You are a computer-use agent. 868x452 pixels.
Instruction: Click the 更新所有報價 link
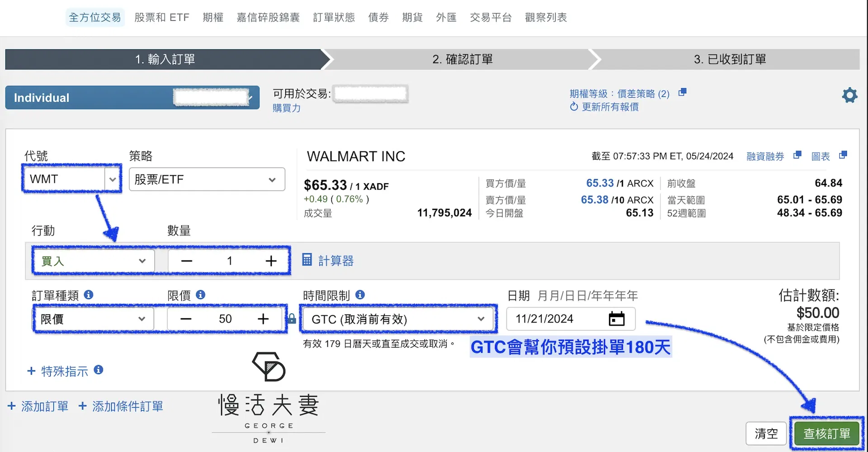coord(610,107)
